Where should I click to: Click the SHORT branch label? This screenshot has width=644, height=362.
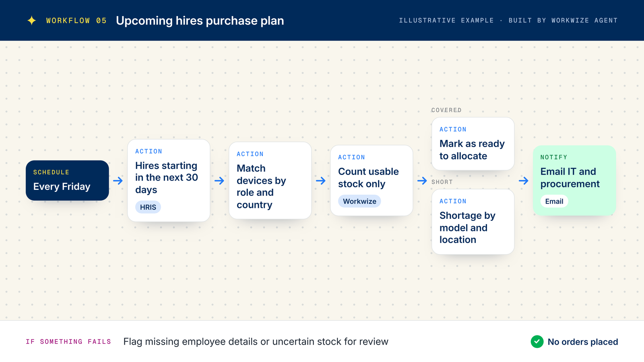[442, 182]
